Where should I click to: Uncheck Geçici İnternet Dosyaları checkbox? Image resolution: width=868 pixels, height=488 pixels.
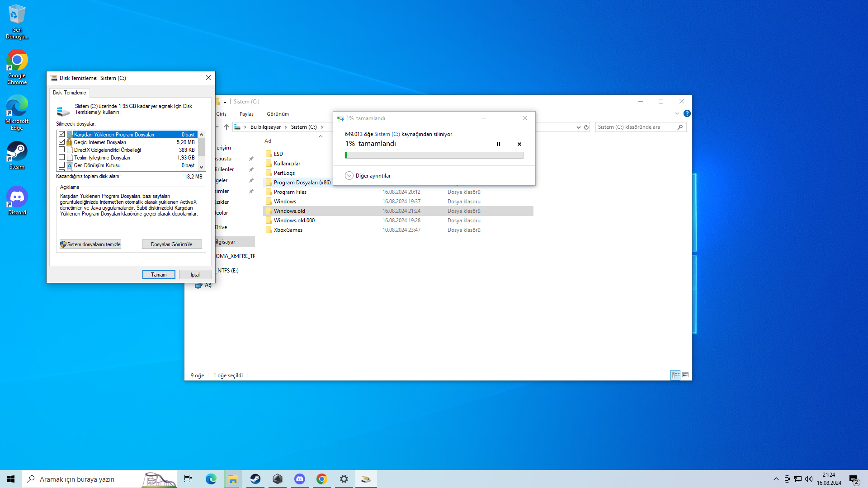click(62, 142)
